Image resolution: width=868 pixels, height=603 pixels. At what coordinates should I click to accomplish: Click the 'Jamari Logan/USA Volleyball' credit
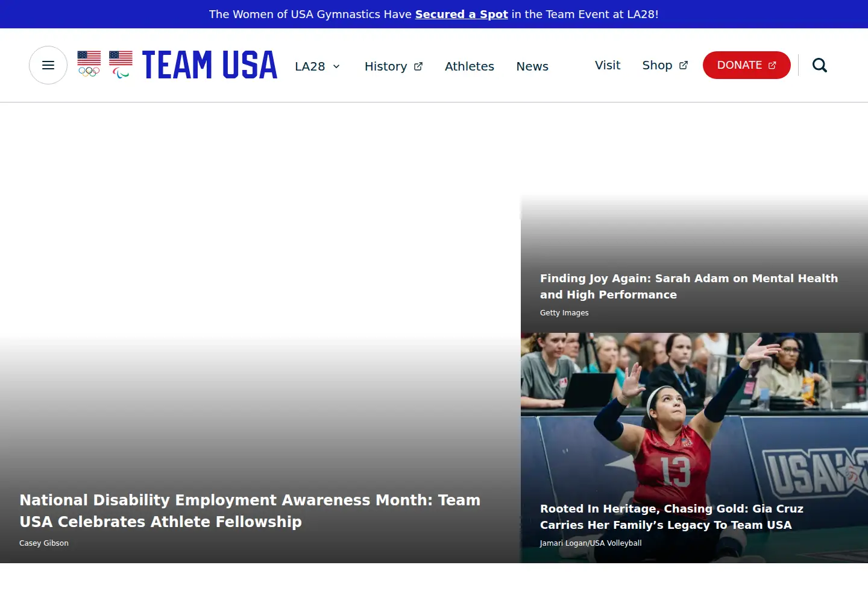(x=591, y=543)
